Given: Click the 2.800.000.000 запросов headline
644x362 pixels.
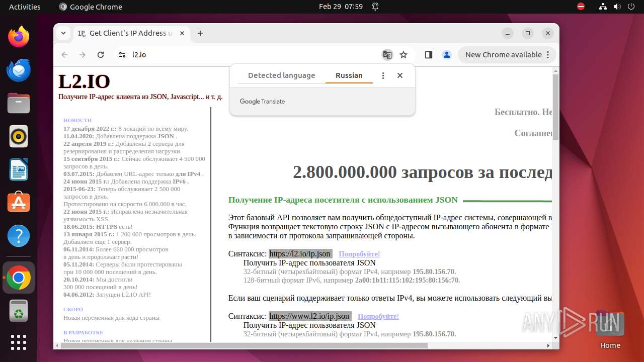Looking at the screenshot, I should tap(423, 172).
